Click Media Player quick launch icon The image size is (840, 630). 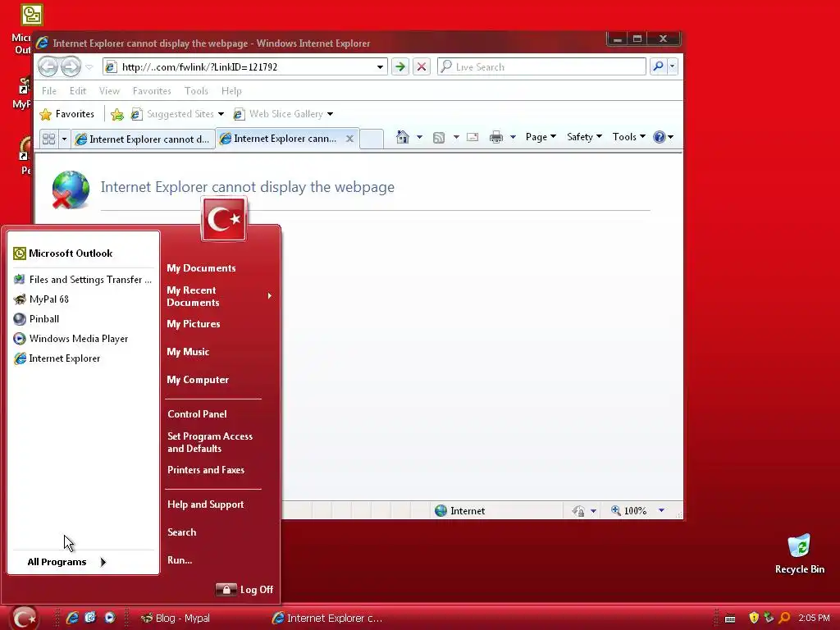coord(110,618)
